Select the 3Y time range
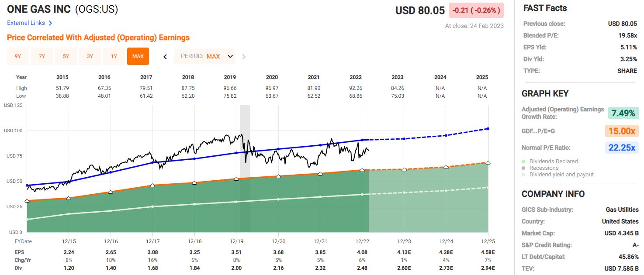Viewport: 644px width, 275px height. 90,56
